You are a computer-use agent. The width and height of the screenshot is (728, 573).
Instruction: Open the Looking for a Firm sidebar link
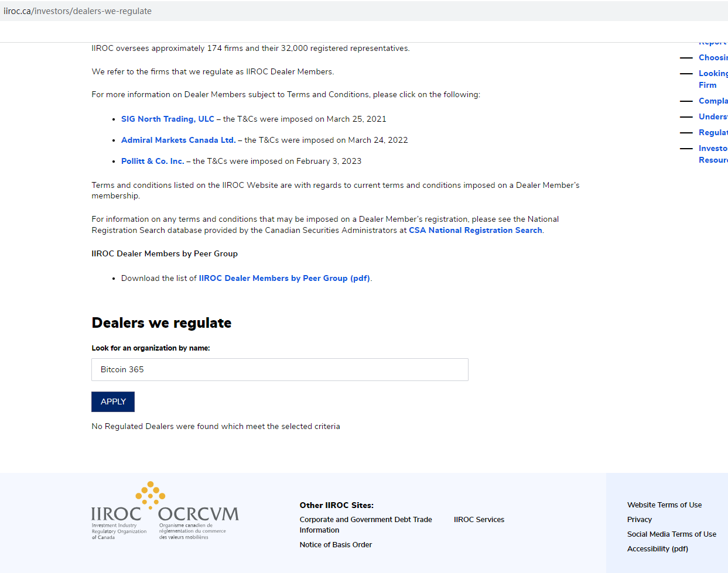(713, 79)
